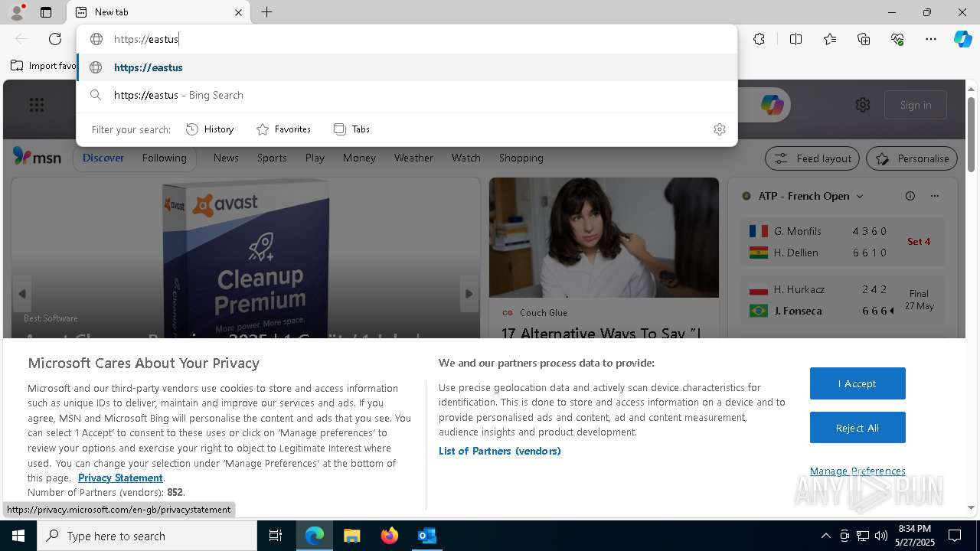The height and width of the screenshot is (551, 980).
Task: Click the msn logo
Action: (x=37, y=157)
